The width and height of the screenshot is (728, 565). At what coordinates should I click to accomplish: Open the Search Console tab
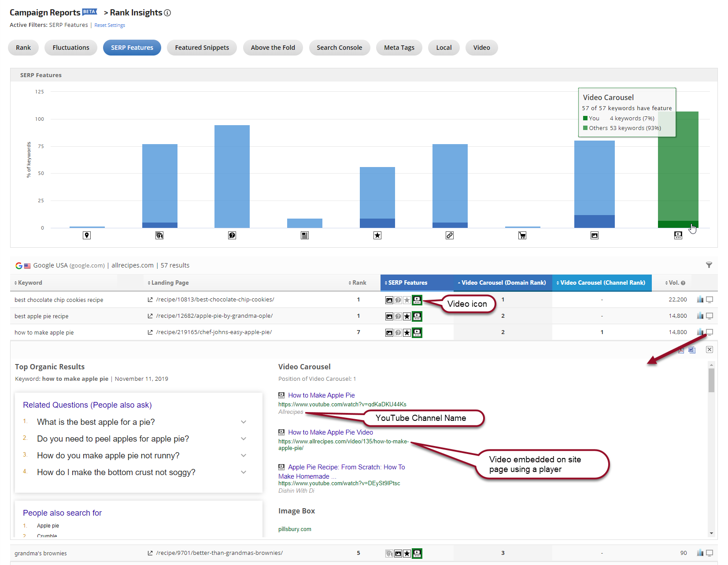[x=339, y=48]
